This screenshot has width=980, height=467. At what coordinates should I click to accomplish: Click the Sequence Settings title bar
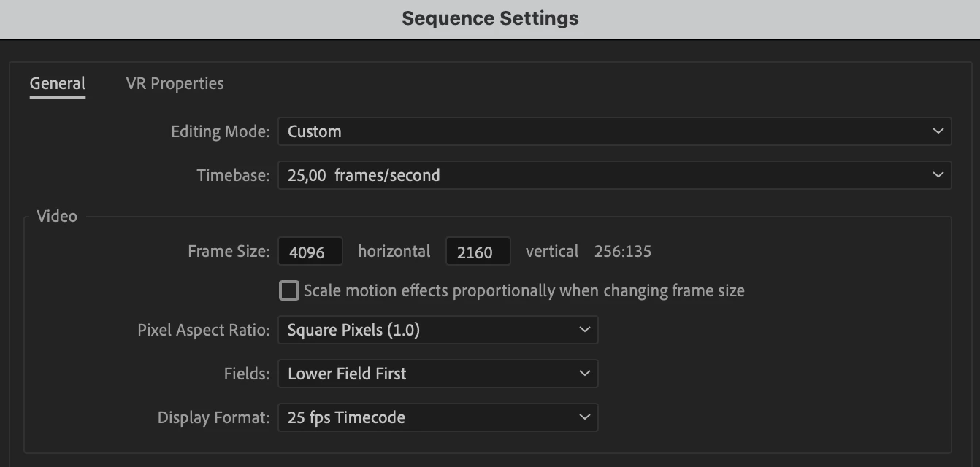point(490,19)
